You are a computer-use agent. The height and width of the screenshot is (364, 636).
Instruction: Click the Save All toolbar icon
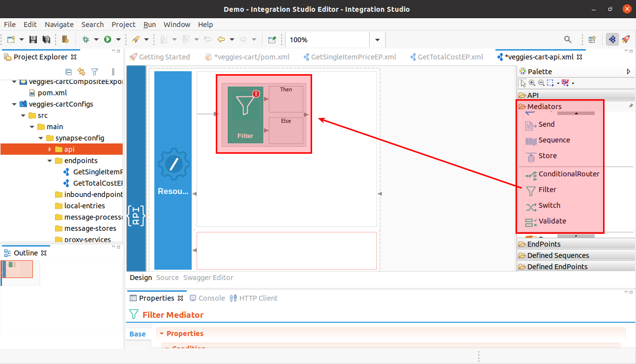tap(46, 39)
